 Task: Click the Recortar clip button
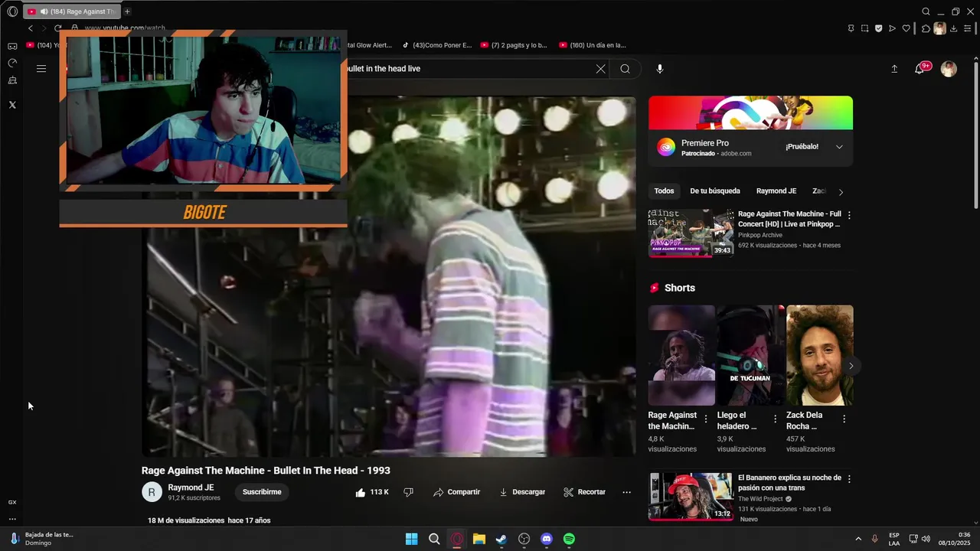[584, 492]
